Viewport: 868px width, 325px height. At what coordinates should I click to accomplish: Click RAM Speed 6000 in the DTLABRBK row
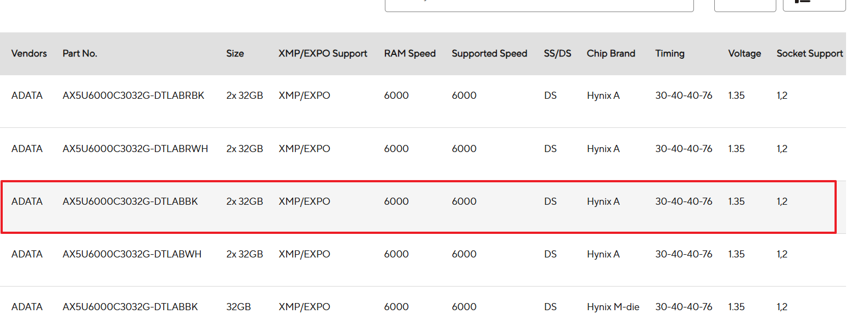click(396, 96)
